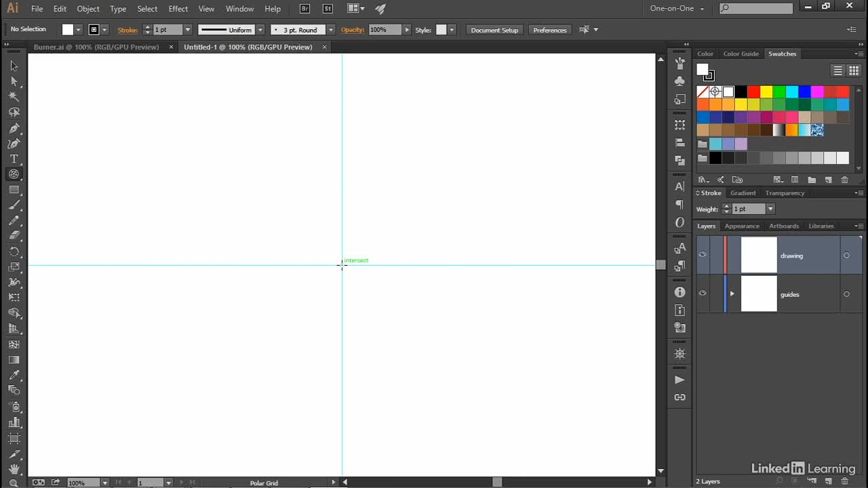
Task: Open the Align panel icon
Action: coord(679,142)
